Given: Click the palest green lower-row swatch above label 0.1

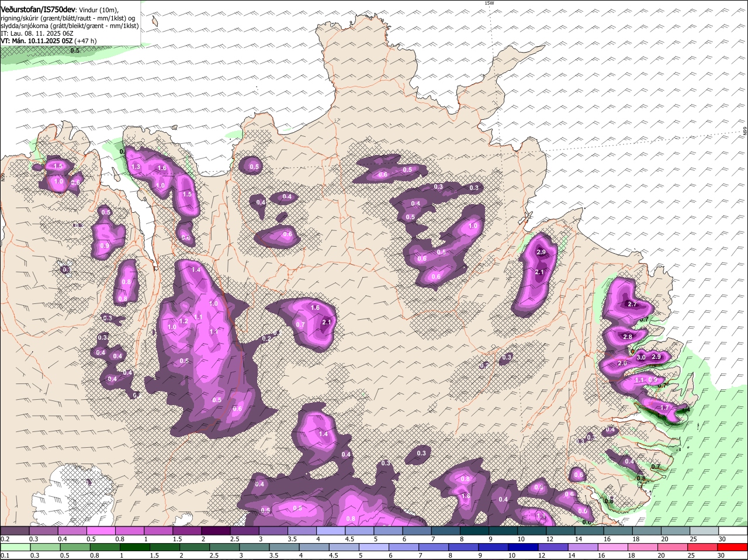Looking at the screenshot, I should coord(15,547).
